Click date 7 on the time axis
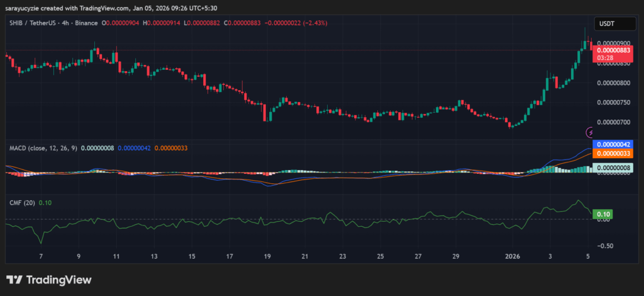Image resolution: width=644 pixels, height=296 pixels. 41,257
